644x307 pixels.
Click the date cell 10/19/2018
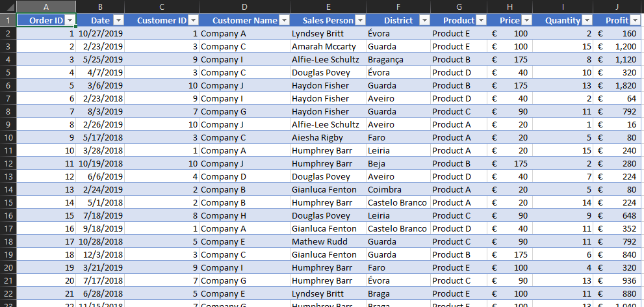[100, 163]
